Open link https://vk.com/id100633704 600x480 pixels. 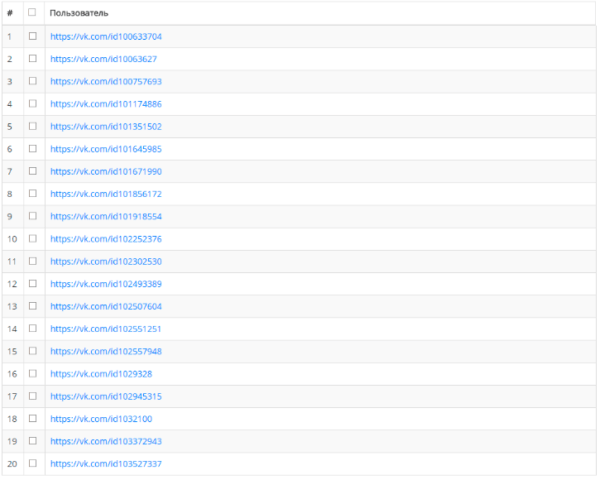106,37
